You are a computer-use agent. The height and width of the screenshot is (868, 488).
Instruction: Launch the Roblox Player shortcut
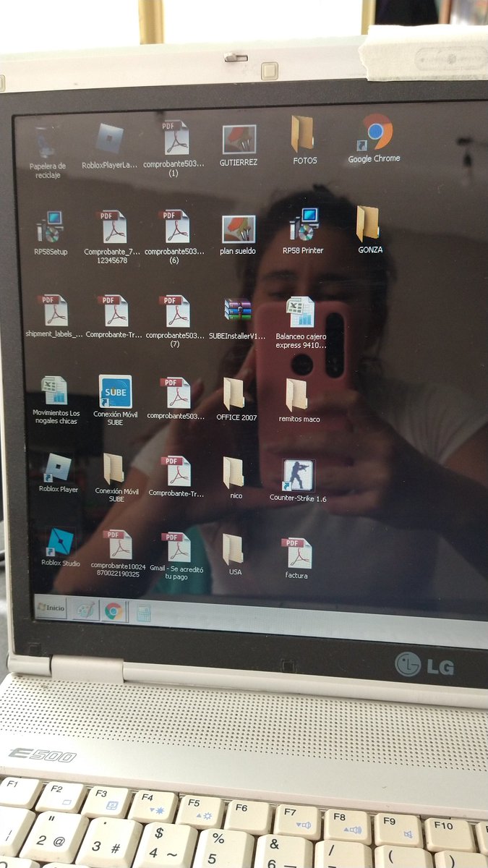coord(58,468)
